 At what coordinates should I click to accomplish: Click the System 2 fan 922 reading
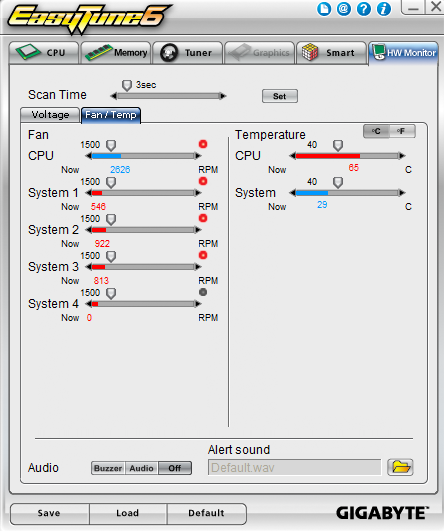click(102, 243)
